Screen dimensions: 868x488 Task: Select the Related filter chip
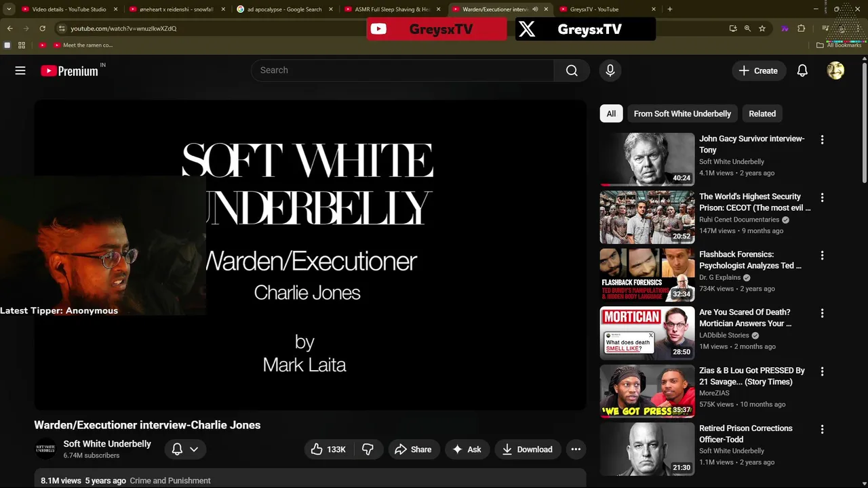coord(762,114)
